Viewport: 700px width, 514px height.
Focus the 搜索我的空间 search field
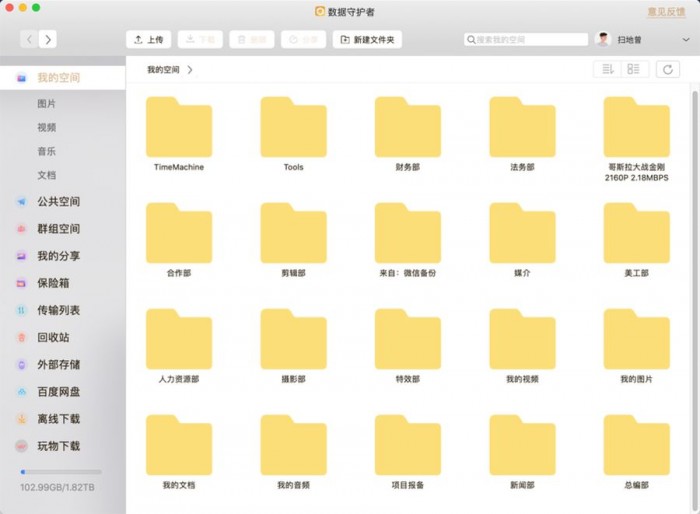[526, 39]
